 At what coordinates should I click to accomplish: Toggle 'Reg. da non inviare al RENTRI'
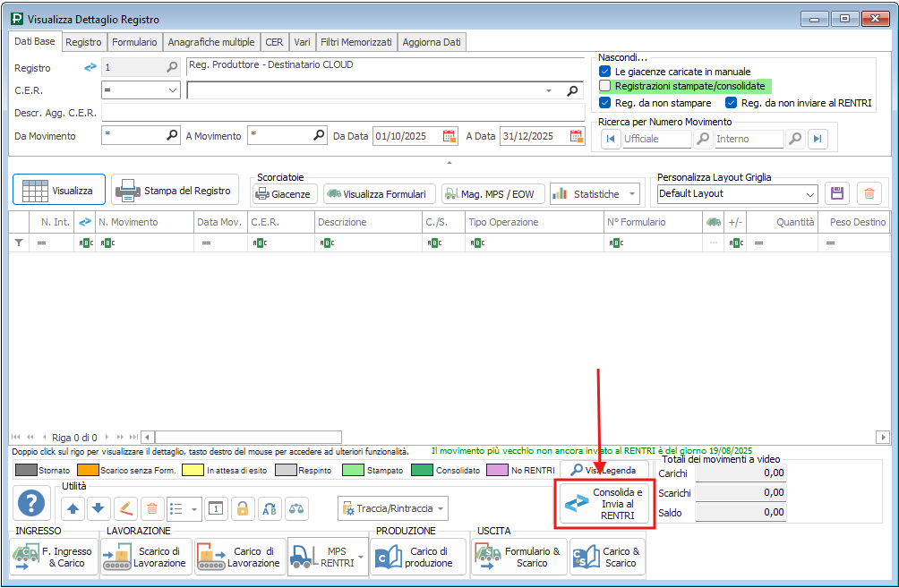click(x=732, y=103)
